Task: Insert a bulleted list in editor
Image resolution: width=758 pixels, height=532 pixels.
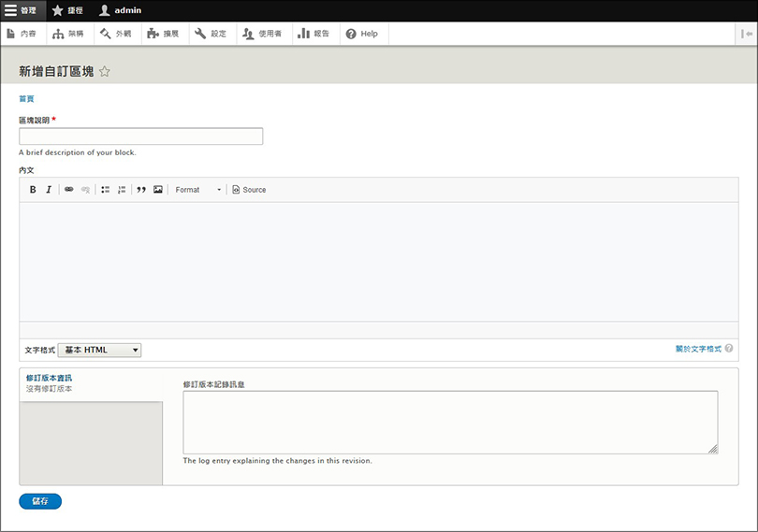Action: point(106,190)
